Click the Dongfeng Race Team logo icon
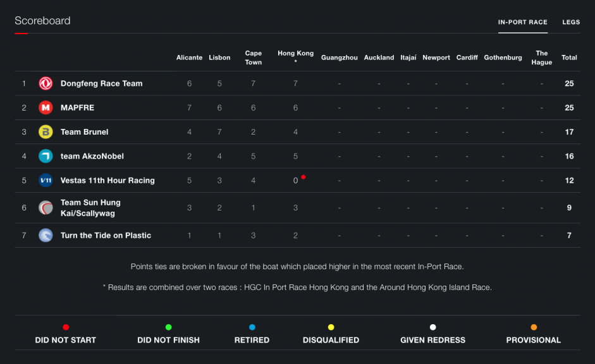 tap(46, 83)
